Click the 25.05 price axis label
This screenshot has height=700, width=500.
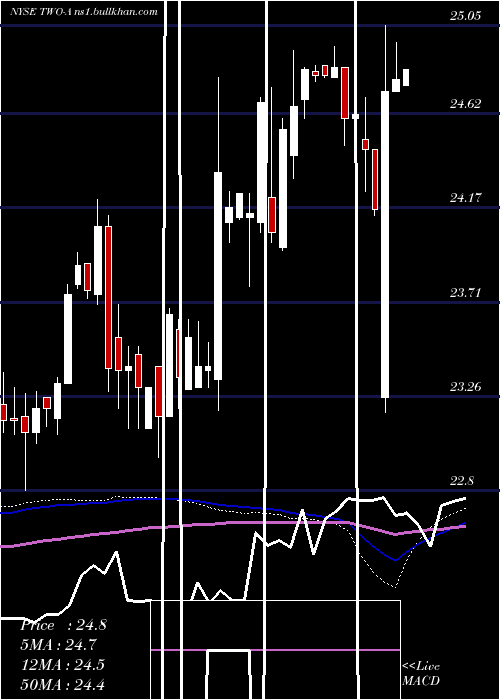pos(465,16)
